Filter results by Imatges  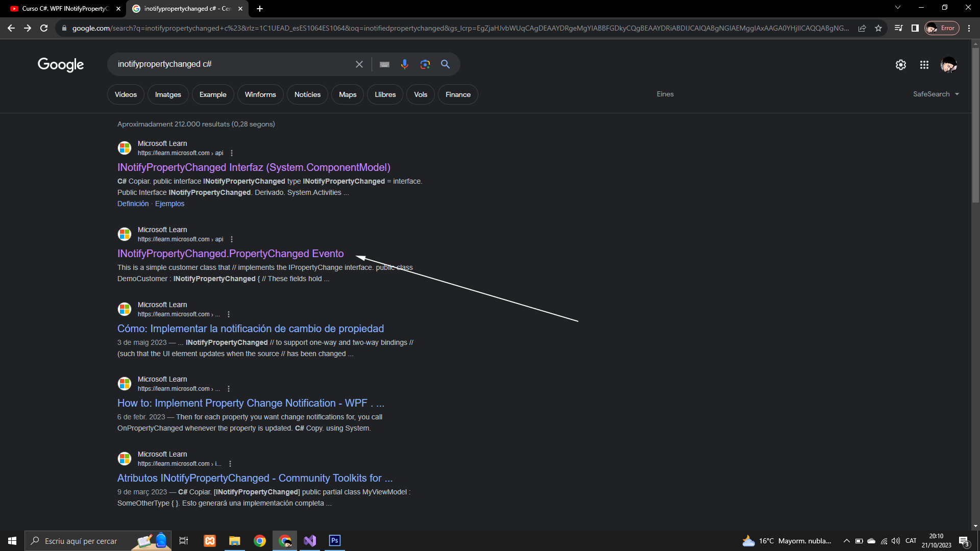click(x=168, y=94)
